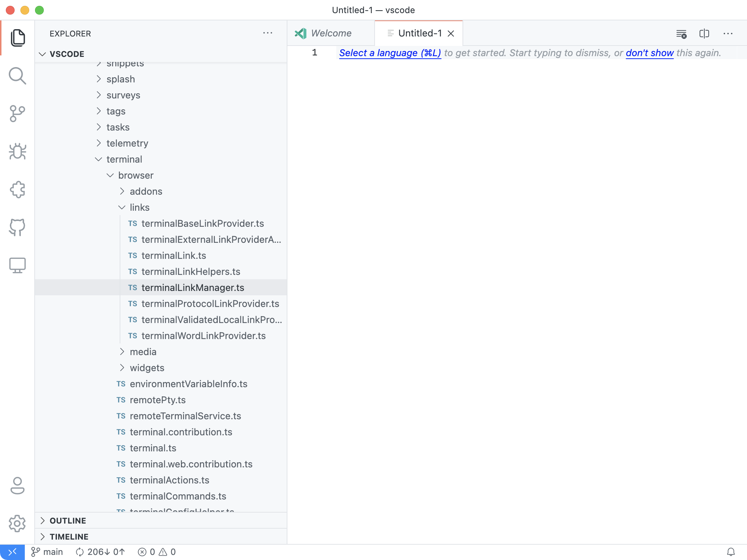
Task: Open terminalLinkHelpers.ts in explorer
Action: (x=190, y=272)
